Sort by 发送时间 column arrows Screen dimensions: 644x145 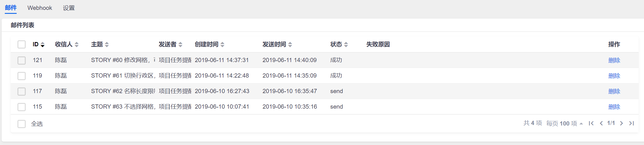pyautogui.click(x=290, y=45)
